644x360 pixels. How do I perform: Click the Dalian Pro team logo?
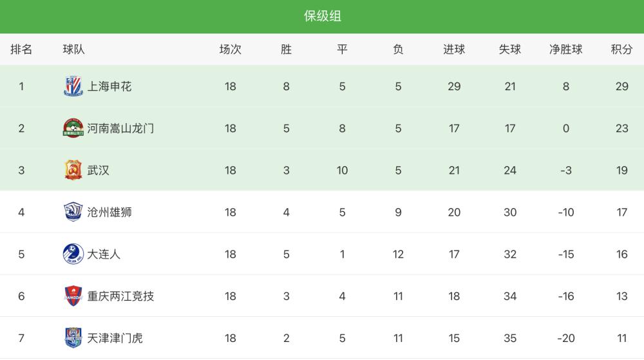73,254
